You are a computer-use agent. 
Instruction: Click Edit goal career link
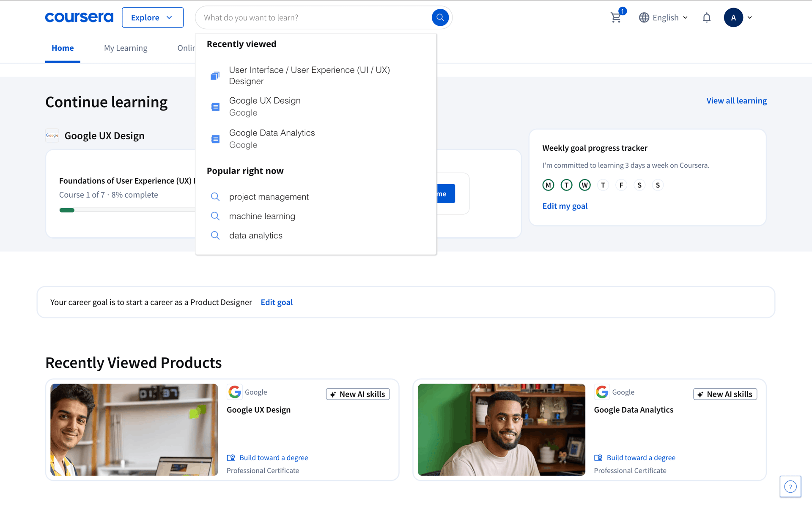(277, 302)
